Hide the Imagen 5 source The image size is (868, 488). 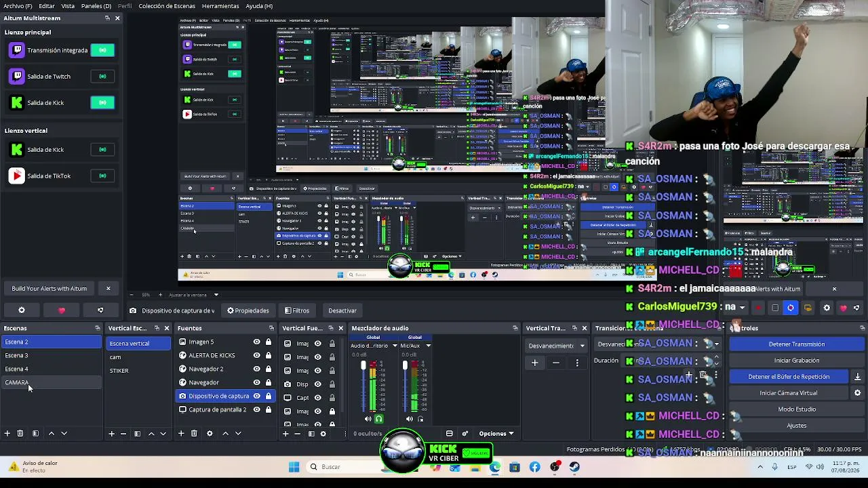coord(256,342)
